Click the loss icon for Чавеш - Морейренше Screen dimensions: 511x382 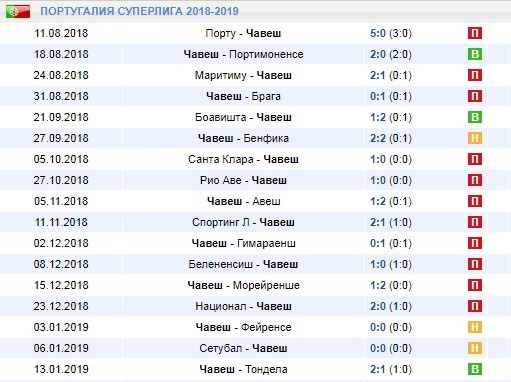tap(475, 285)
